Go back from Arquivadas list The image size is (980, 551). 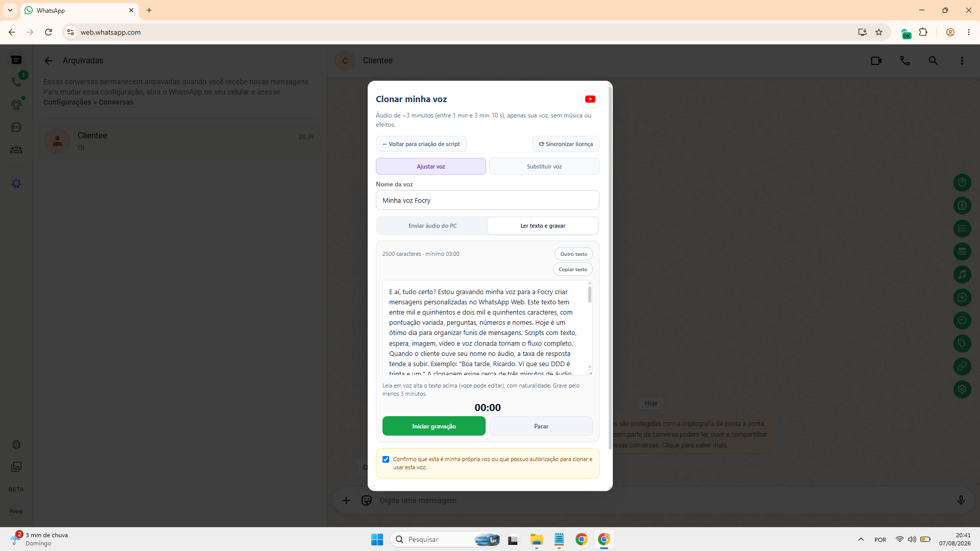pos(49,61)
